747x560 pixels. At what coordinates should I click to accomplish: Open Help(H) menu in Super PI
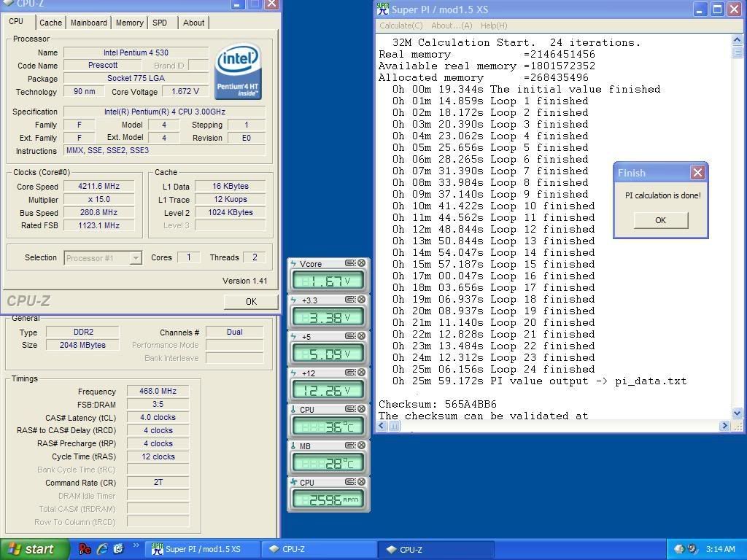point(494,26)
